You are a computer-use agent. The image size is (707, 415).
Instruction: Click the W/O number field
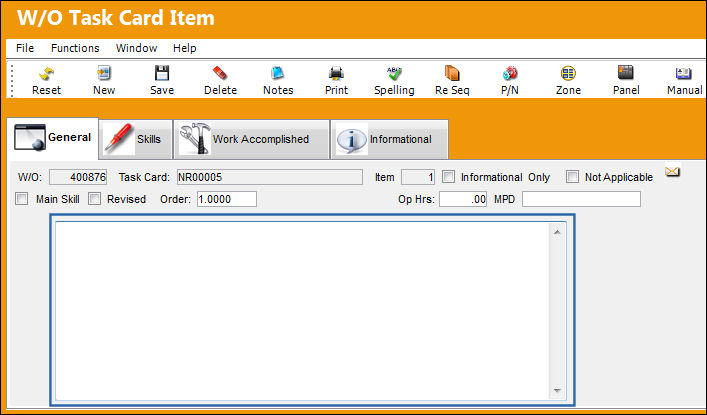coord(78,177)
